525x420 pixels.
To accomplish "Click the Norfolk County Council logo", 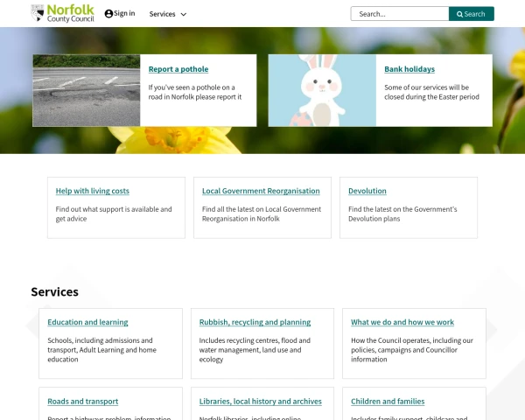I will (63, 13).
